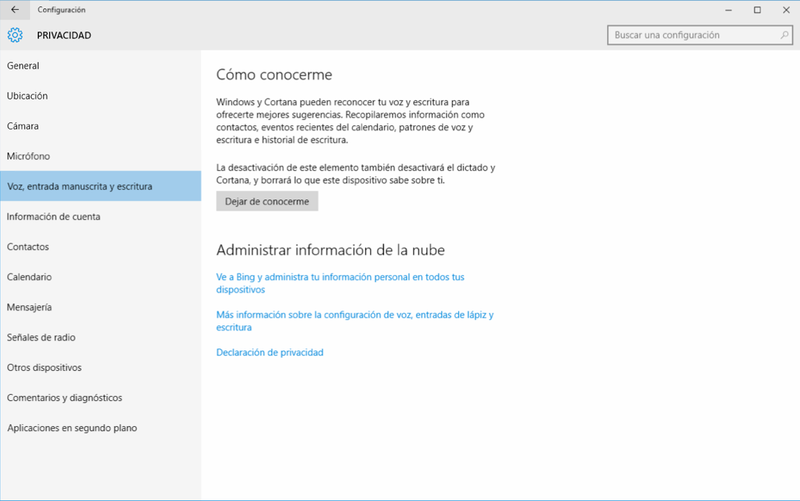Open 'Más información sobre la configuración de voz' link
This screenshot has height=501, width=800.
355,321
